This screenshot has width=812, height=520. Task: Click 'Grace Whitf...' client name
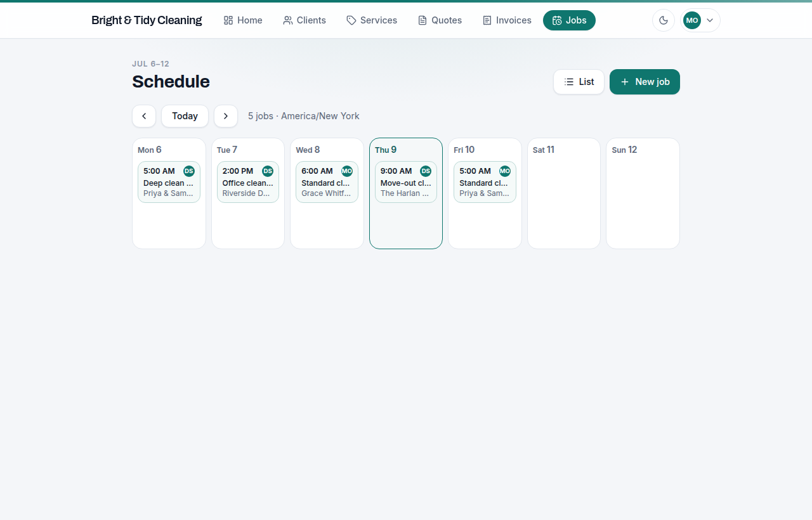326,193
